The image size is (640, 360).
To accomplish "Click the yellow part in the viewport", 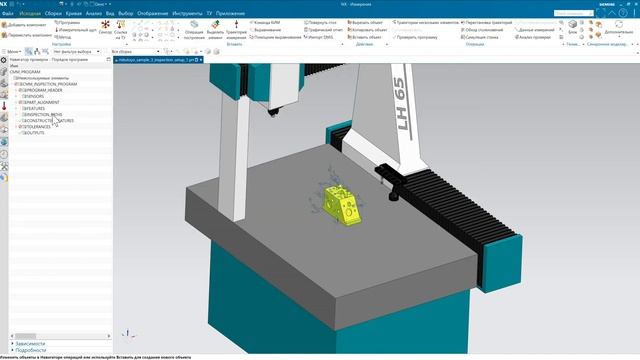I will click(x=342, y=205).
